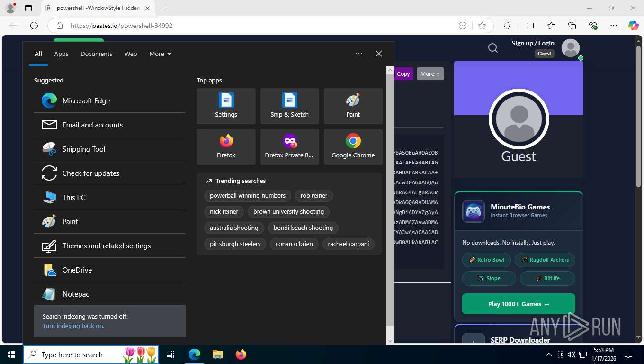The height and width of the screenshot is (364, 644).
Task: Open OneDrive from Suggested list
Action: pyautogui.click(x=109, y=270)
